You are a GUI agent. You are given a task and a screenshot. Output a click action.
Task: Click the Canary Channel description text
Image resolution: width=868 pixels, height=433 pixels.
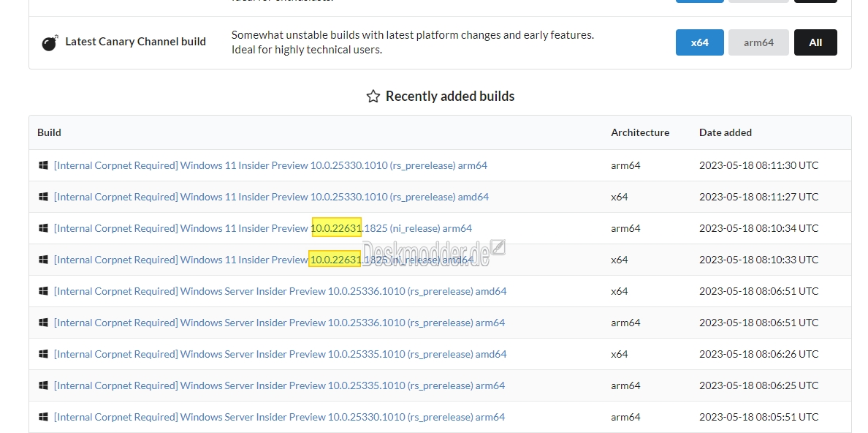coord(412,42)
